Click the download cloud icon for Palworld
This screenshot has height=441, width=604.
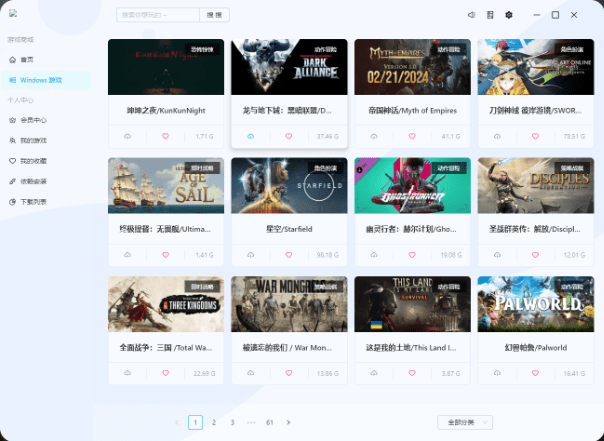(x=497, y=373)
